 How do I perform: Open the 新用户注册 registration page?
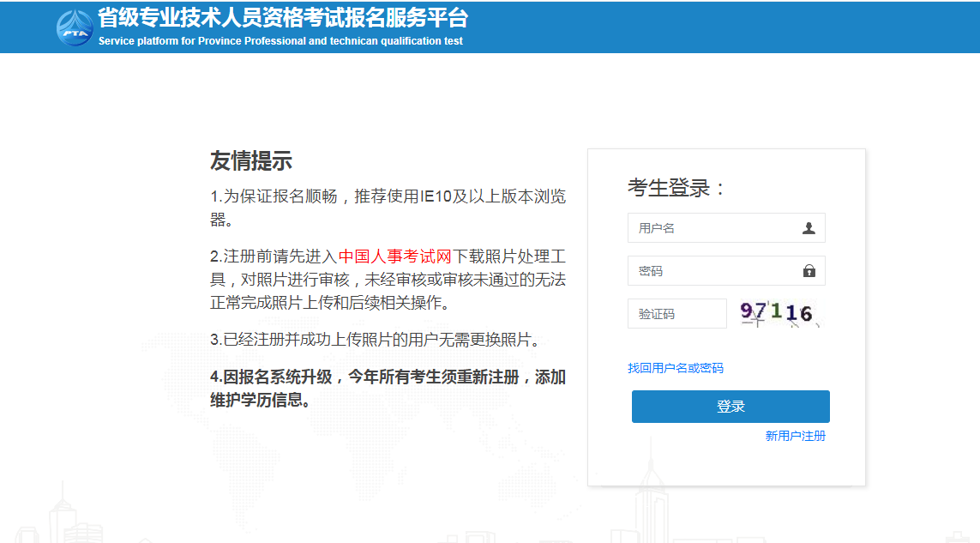[792, 436]
